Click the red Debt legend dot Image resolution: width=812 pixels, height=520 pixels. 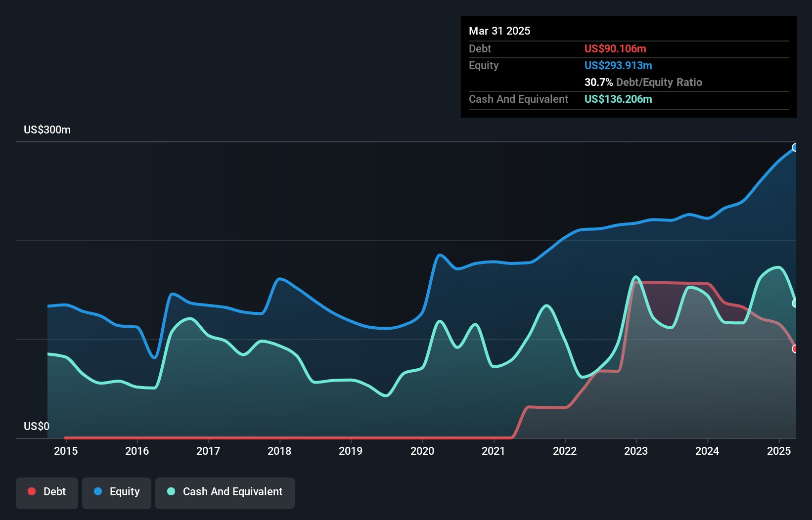32,491
